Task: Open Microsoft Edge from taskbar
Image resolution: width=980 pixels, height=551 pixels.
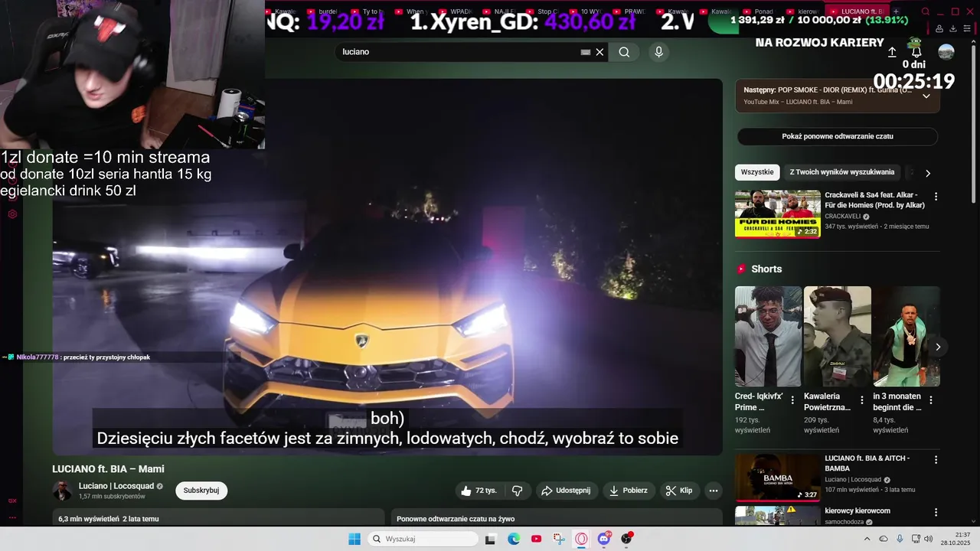Action: tap(514, 539)
